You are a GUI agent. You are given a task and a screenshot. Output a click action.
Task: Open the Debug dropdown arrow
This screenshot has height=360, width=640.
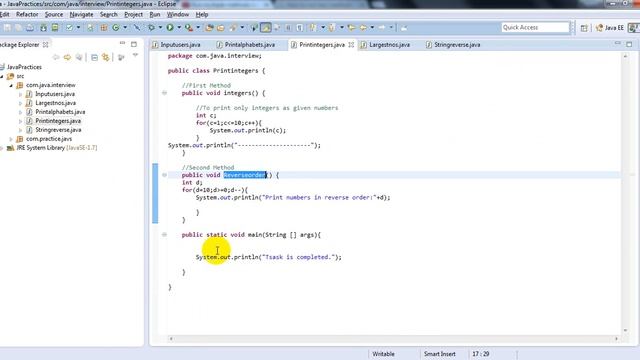pyautogui.click(x=160, y=28)
